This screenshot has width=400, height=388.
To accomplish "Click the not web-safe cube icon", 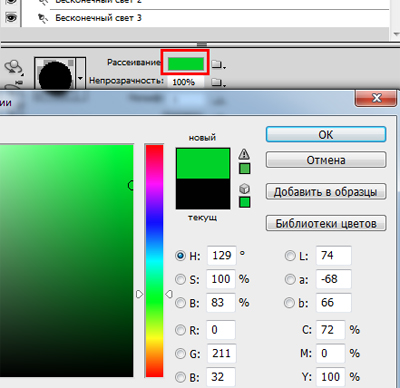I will pos(244,189).
